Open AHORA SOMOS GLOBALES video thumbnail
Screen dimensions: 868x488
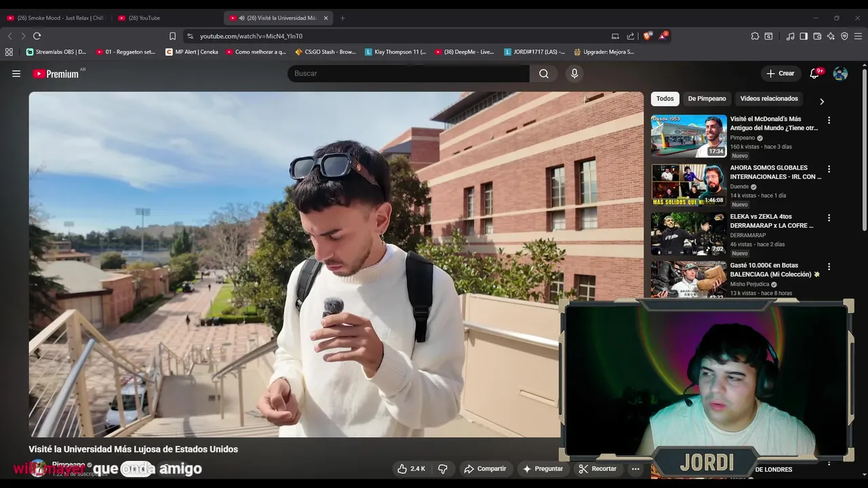pos(688,185)
